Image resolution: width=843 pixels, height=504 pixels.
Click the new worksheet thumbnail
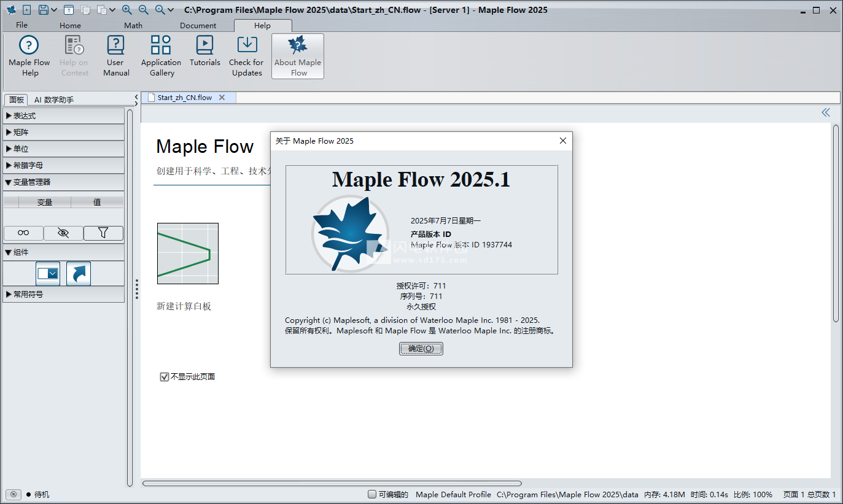click(x=188, y=254)
